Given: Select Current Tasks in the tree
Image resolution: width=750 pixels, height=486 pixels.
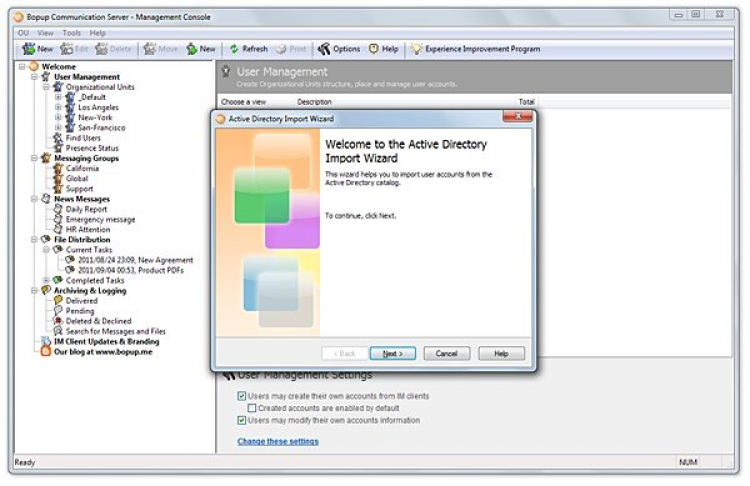Looking at the screenshot, I should click(88, 250).
